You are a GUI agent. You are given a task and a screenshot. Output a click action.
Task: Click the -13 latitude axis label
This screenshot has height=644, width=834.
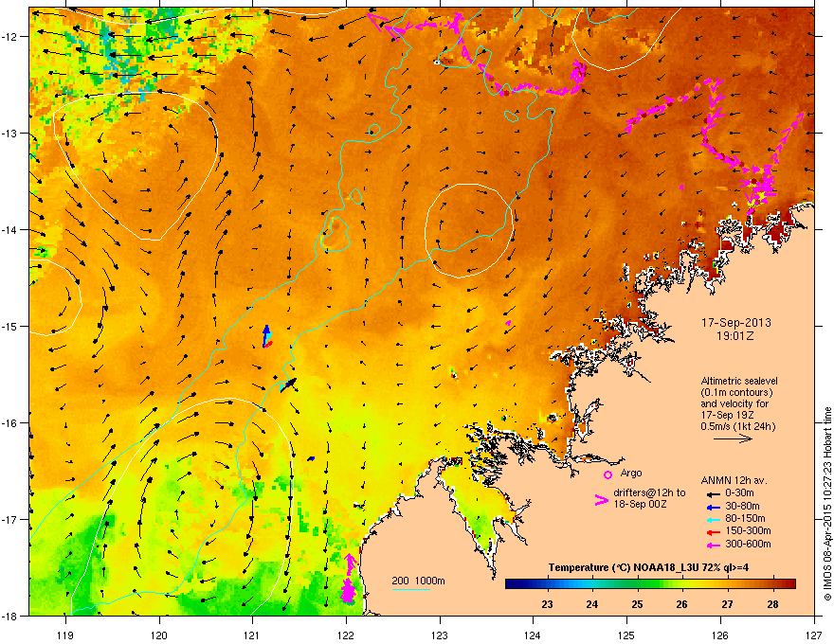point(10,134)
